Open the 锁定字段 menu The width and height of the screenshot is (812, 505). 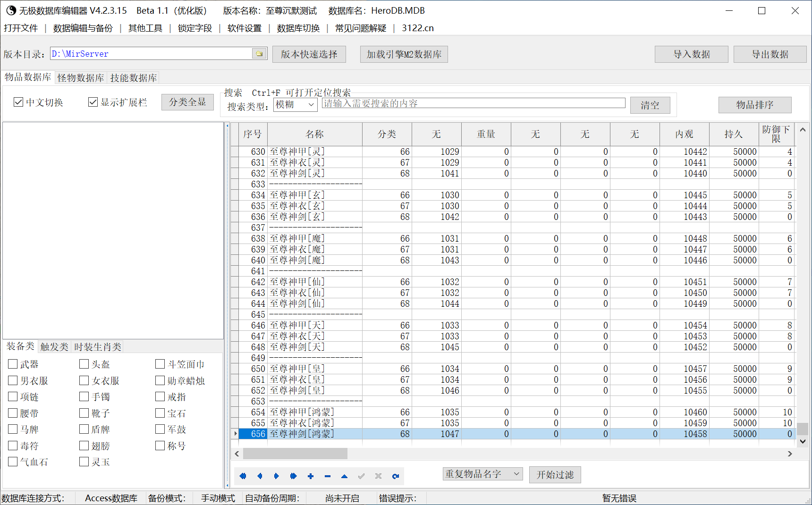pos(195,28)
